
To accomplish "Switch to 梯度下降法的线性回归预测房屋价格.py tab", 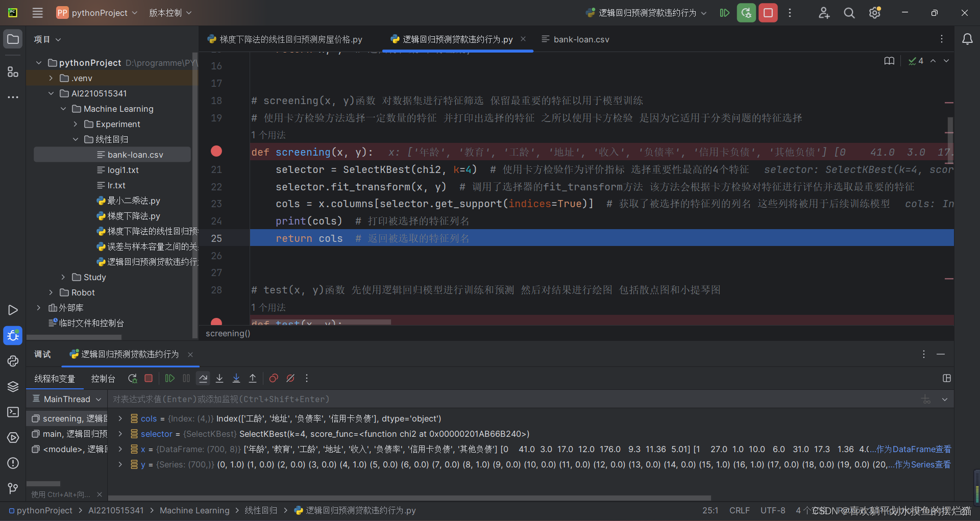I will (285, 39).
